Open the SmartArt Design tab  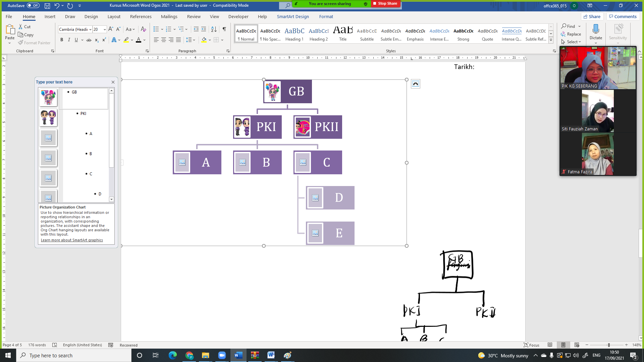coord(292,16)
